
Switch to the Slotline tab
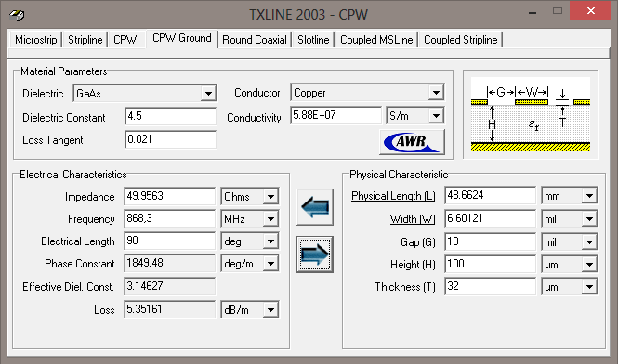coord(313,40)
